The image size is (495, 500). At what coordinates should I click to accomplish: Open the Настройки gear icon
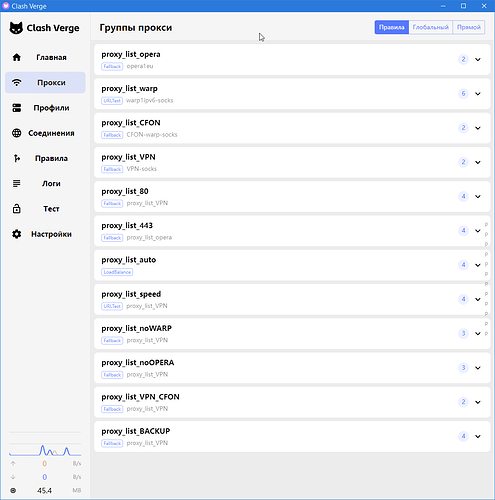coord(17,234)
